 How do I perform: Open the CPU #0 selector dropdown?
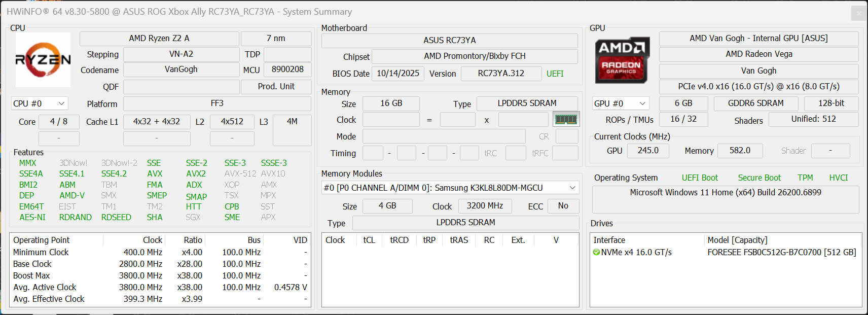click(x=40, y=103)
